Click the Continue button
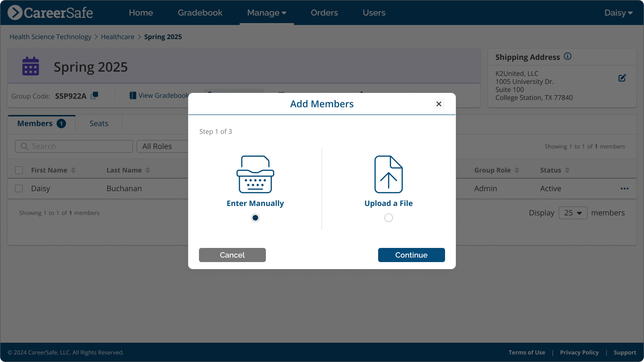This screenshot has width=644, height=362. (411, 255)
